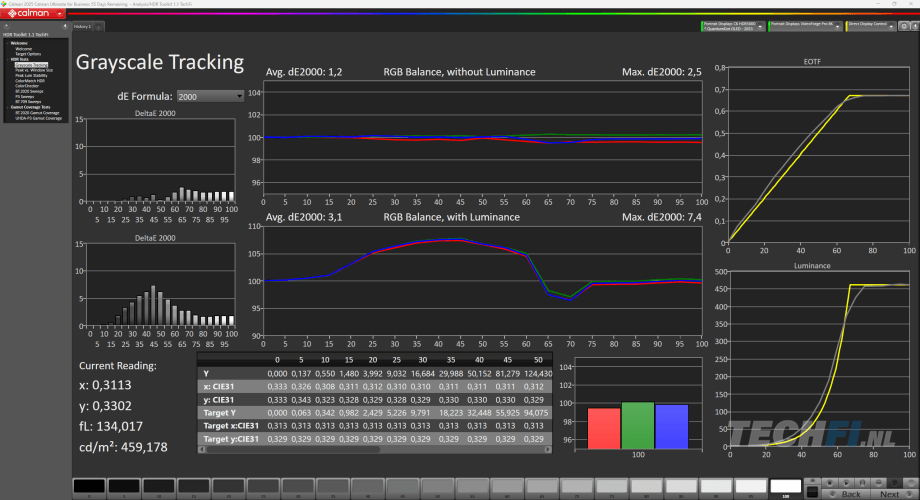Click the Y value 124,430 at column 50
This screenshot has width=920, height=500.
[538, 373]
